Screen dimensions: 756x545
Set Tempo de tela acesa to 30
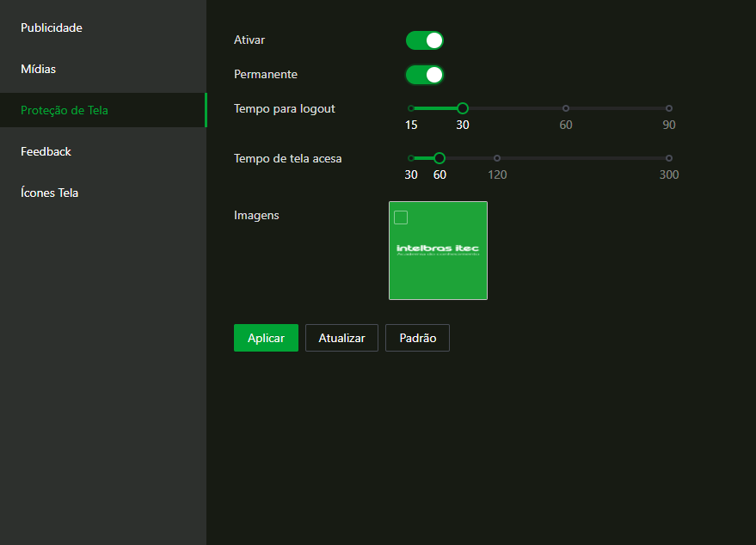tap(411, 158)
